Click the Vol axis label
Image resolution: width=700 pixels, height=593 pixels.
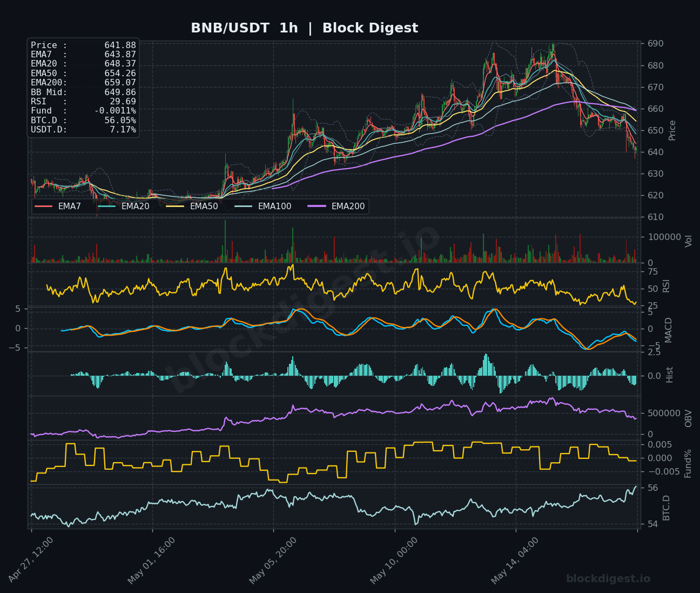point(689,241)
